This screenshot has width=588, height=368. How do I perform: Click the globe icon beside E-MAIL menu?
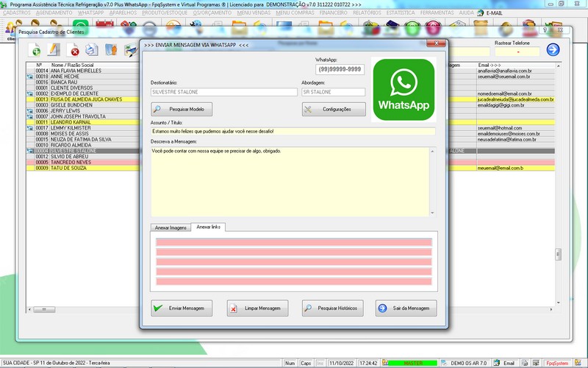481,13
